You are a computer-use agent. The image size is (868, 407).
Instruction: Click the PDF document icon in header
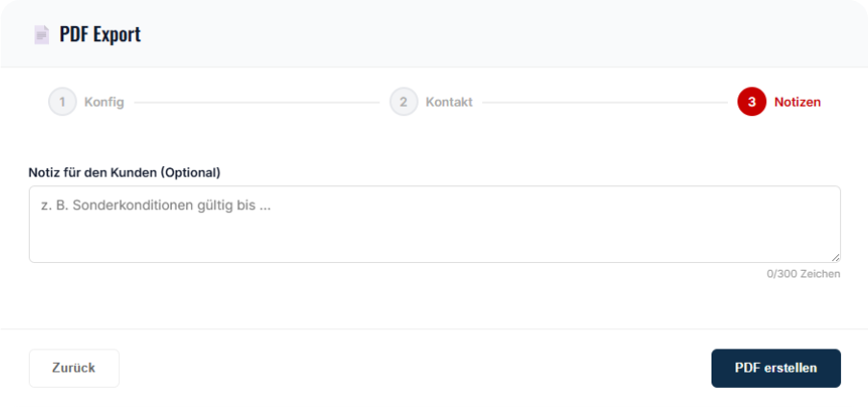[41, 35]
